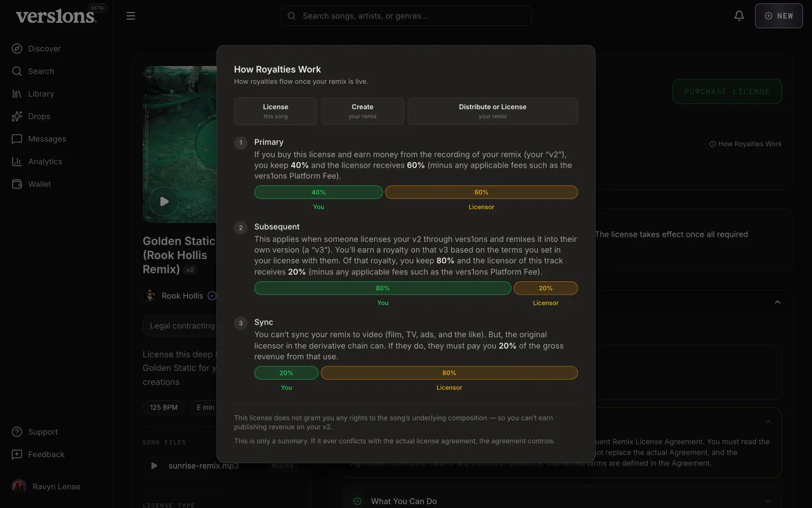Click the Purchase License button

(x=727, y=91)
